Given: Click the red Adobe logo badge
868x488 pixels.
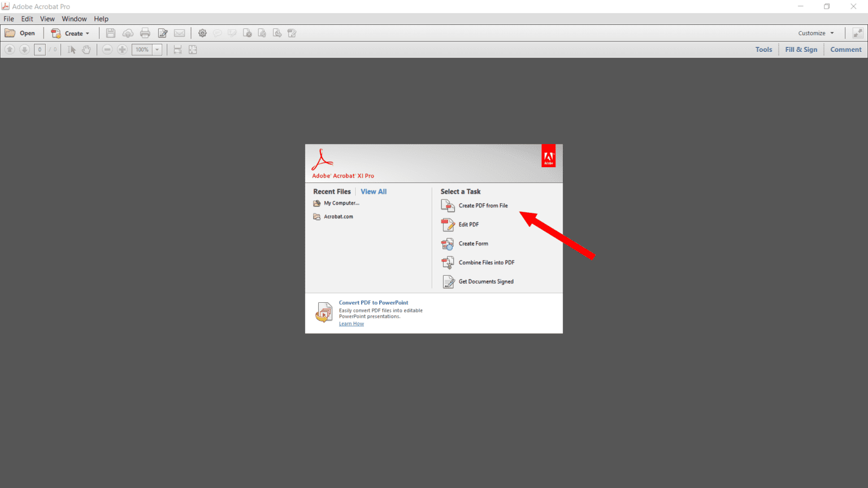Looking at the screenshot, I should [x=548, y=156].
